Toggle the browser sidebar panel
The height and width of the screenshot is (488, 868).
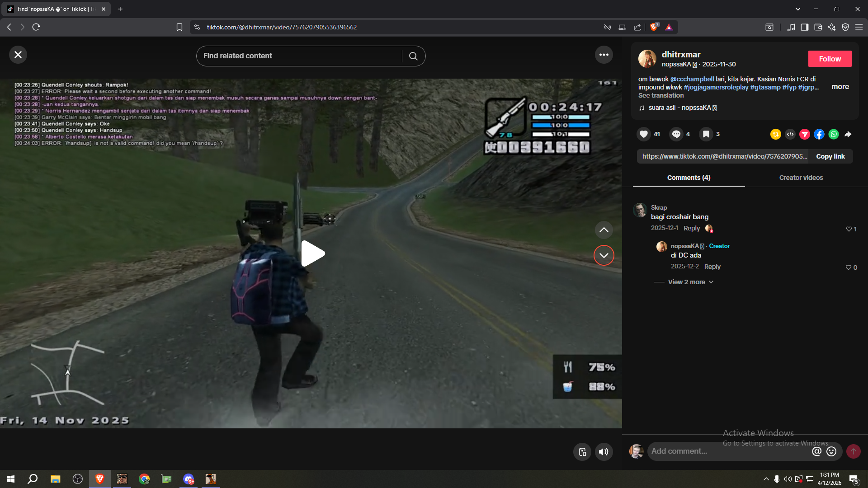tap(805, 27)
